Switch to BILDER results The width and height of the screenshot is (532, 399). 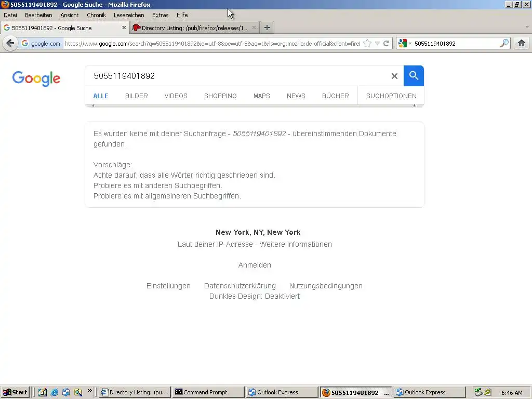coord(137,96)
